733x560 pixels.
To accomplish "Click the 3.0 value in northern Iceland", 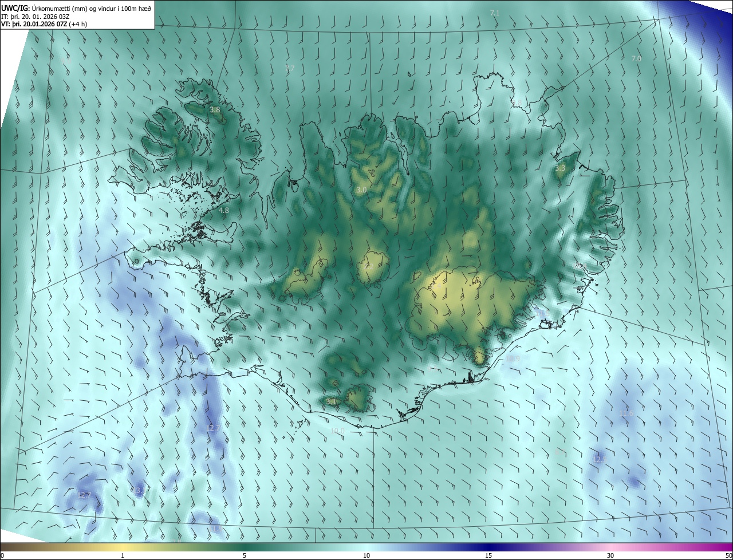I will [361, 190].
